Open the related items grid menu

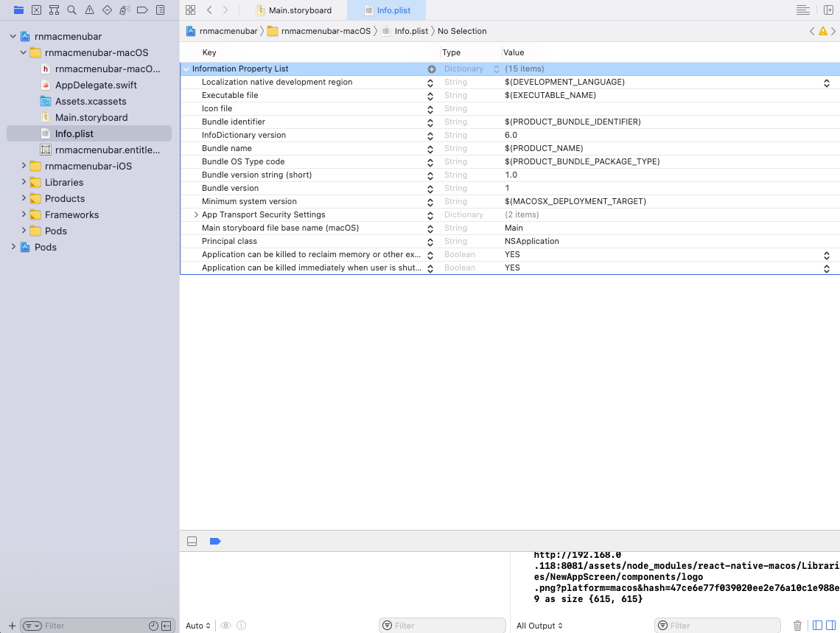point(190,10)
